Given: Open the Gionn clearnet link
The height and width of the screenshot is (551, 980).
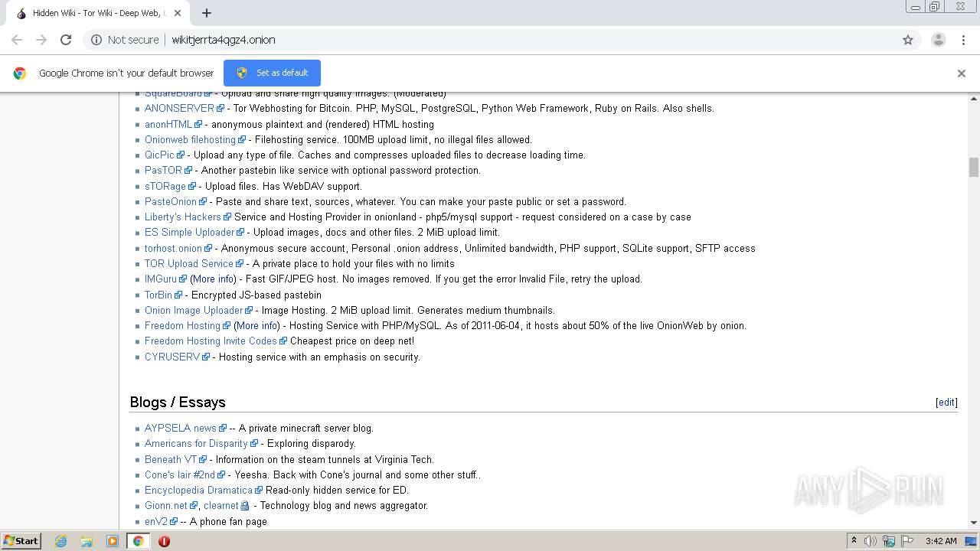Looking at the screenshot, I should point(221,505).
